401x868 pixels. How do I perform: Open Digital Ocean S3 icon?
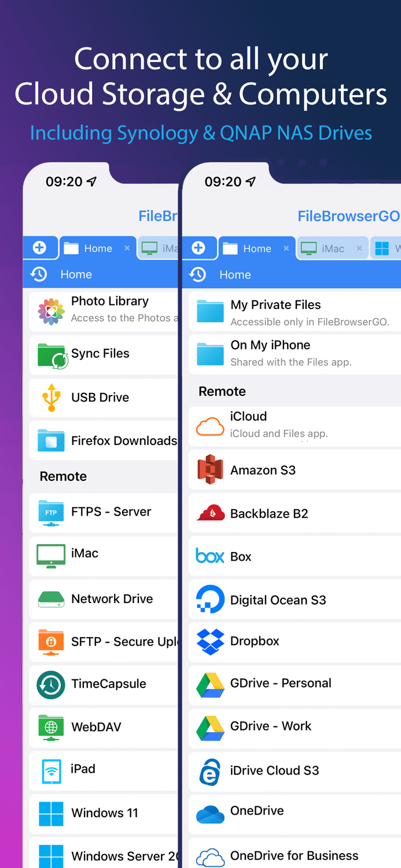click(x=210, y=599)
